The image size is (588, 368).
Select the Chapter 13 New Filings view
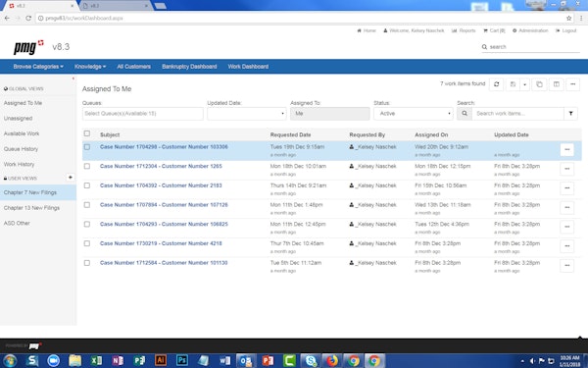pyautogui.click(x=31, y=208)
